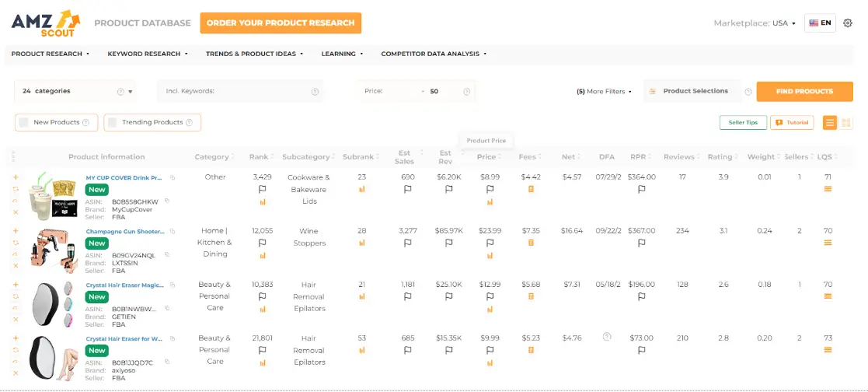Viewport: 868px width, 392px height.
Task: Click the Find Products button
Action: [804, 92]
